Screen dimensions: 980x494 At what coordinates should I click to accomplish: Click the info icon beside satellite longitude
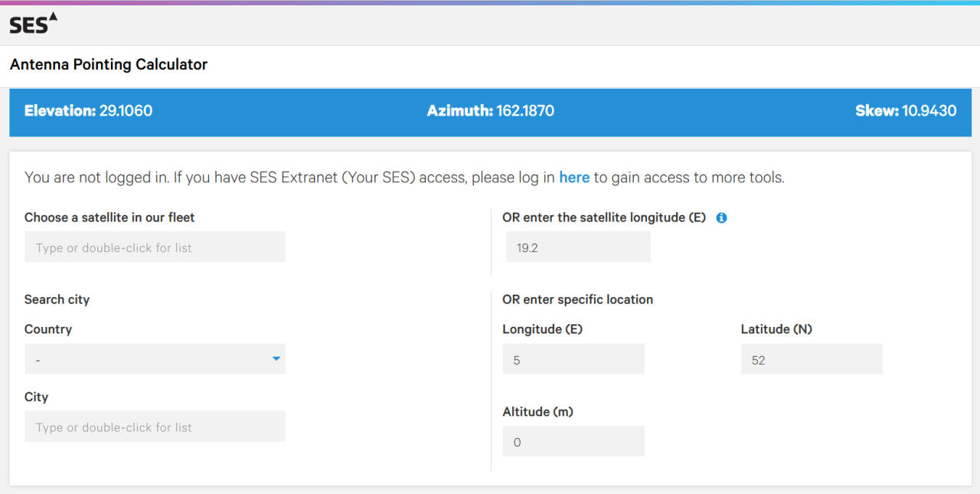(x=721, y=218)
